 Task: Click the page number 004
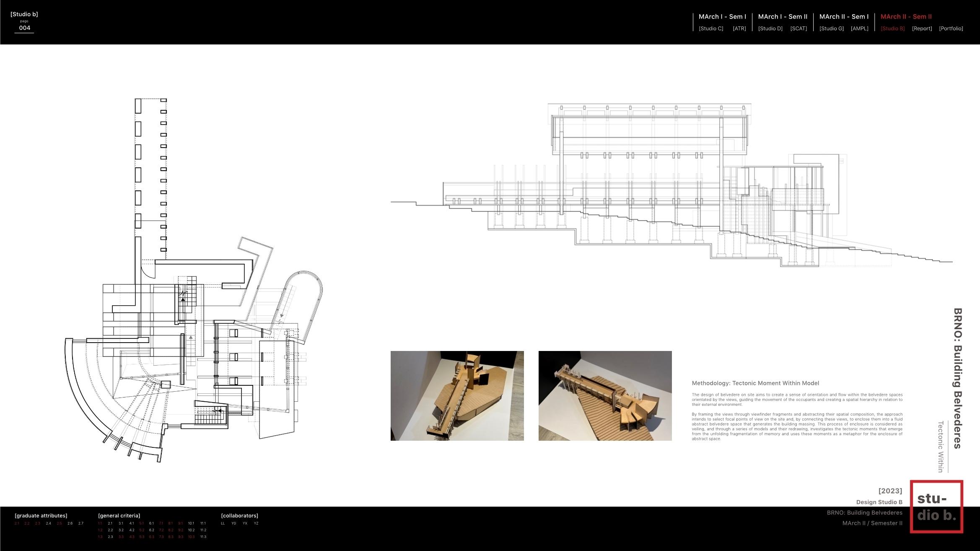[x=24, y=28]
